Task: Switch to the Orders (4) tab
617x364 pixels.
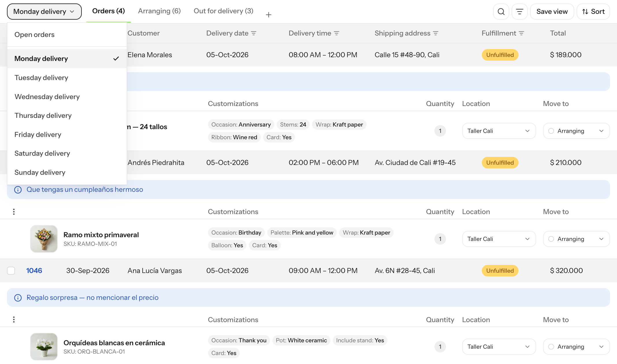Action: pyautogui.click(x=108, y=11)
